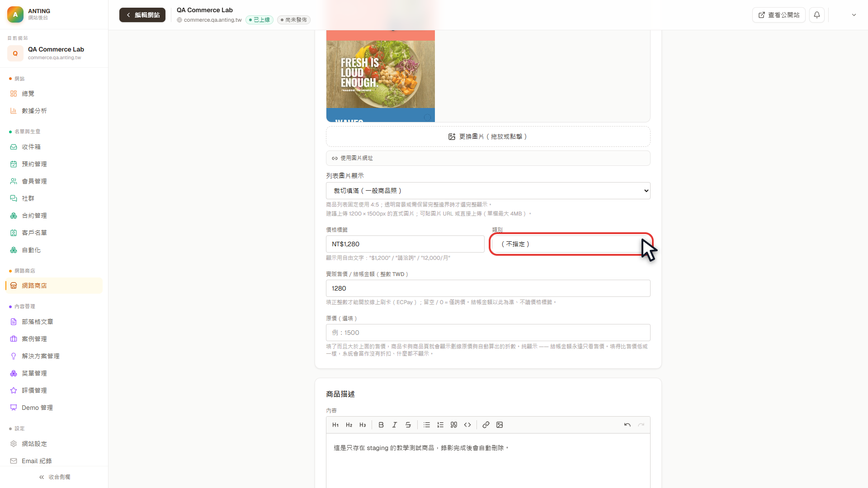This screenshot has width=868, height=488.
Task: Toggle italic formatting in editor toolbar
Action: point(395,425)
